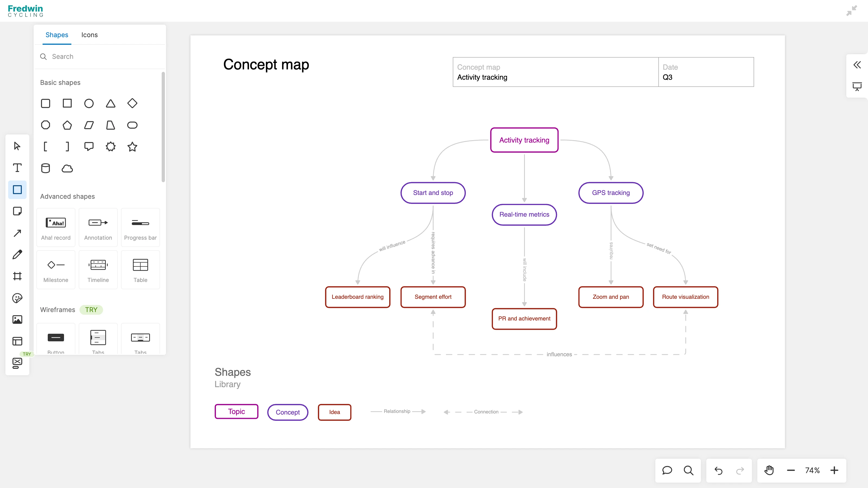
Task: Select the Shapes tab
Action: point(57,35)
